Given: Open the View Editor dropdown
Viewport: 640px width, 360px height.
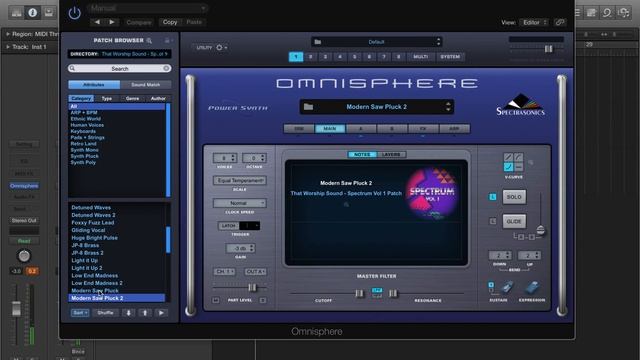Looking at the screenshot, I should point(535,22).
